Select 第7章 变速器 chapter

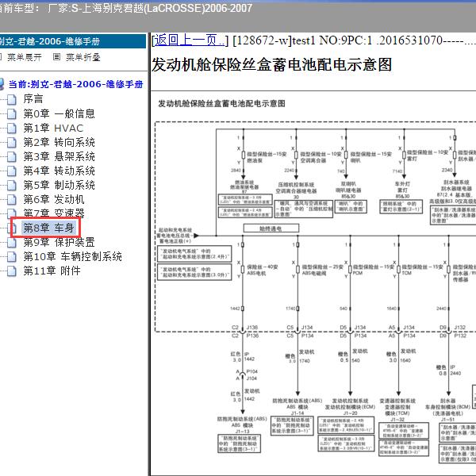pyautogui.click(x=54, y=213)
